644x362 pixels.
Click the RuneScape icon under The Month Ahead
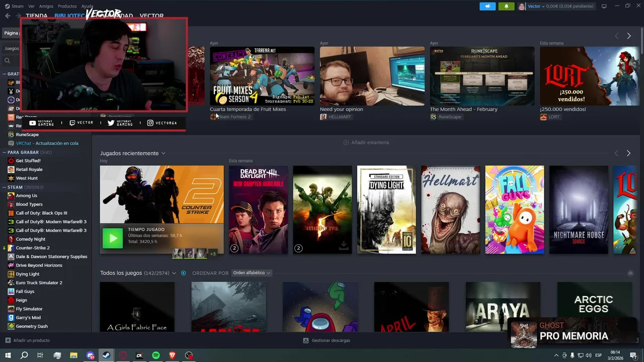click(433, 117)
